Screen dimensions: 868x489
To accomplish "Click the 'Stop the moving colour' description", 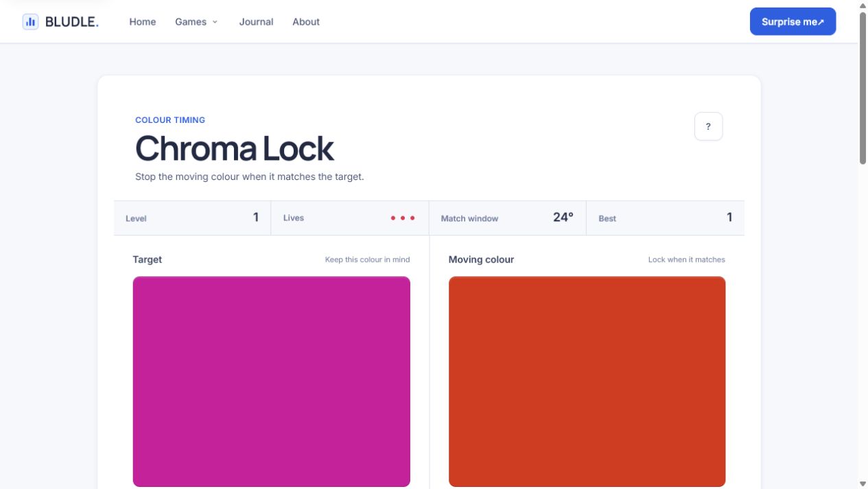I will click(249, 177).
